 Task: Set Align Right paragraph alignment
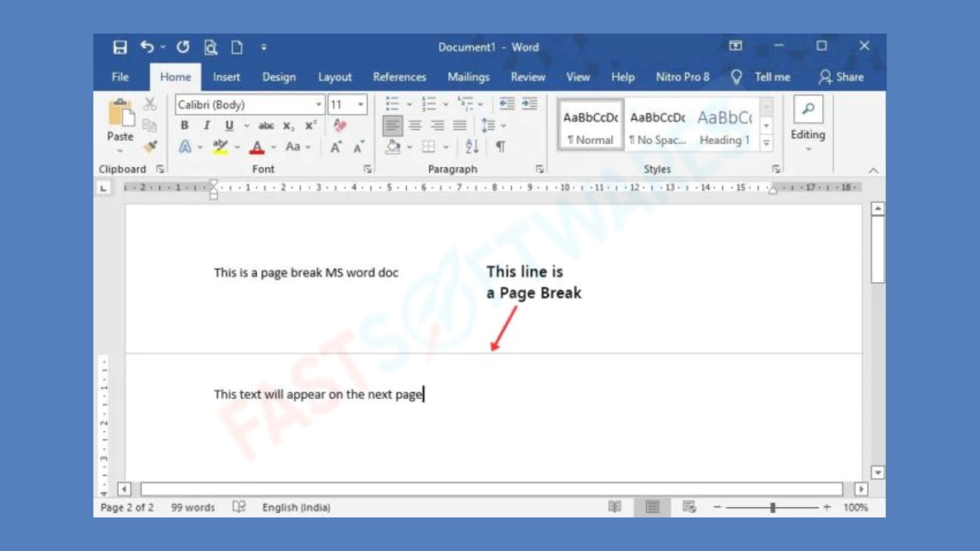437,126
